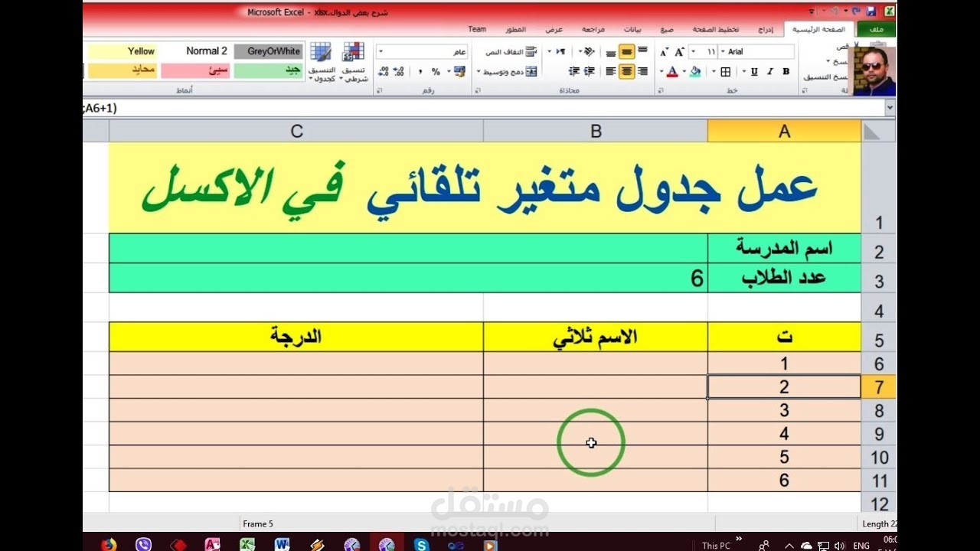Apply GreyOrWhite cell style
This screenshot has width=980, height=551.
click(x=269, y=51)
